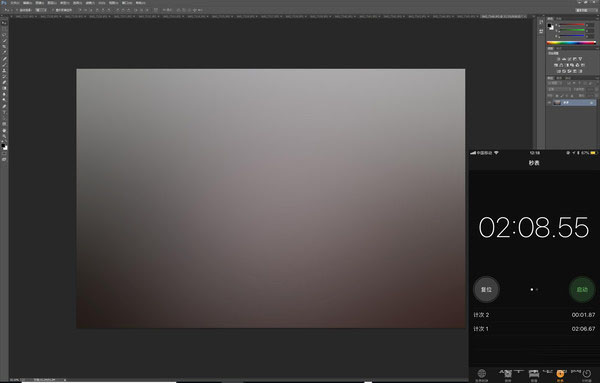Screen dimensions: 600x383
Task: Toggle Show Transform Controls checkbox
Action: [53, 10]
